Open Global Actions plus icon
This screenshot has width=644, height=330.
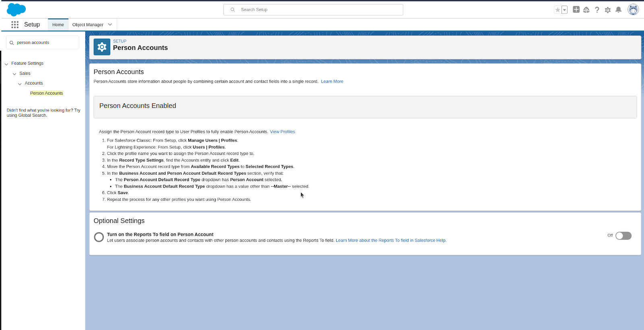pos(576,10)
